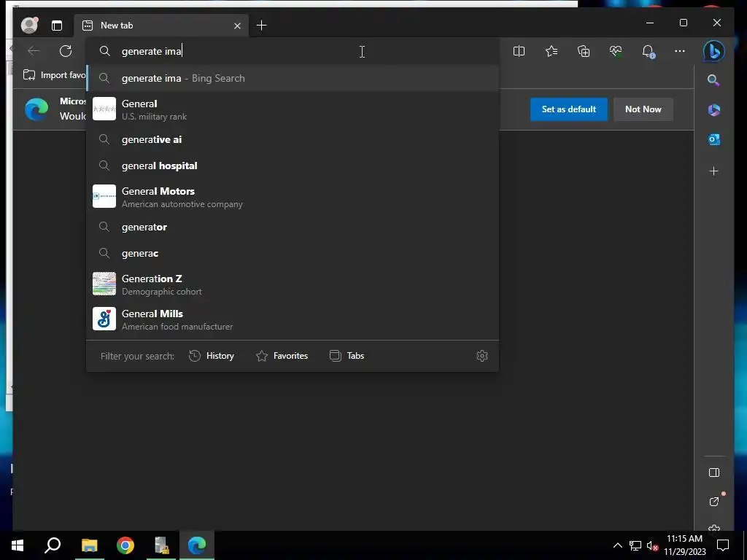Select the 'general hospital' suggestion
The height and width of the screenshot is (560, 747).
pos(293,166)
